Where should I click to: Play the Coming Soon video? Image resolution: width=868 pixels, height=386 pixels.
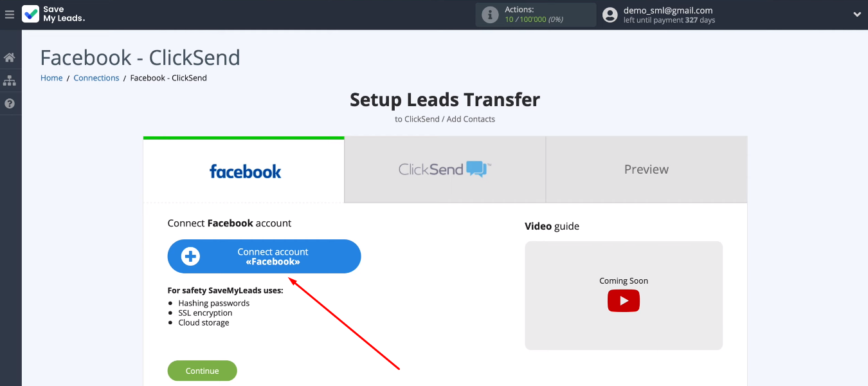[624, 300]
